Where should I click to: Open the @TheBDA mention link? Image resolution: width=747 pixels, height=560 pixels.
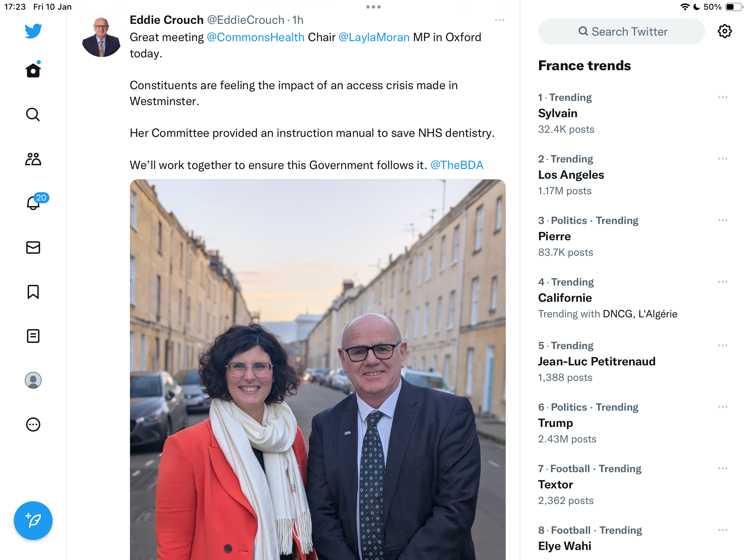457,165
